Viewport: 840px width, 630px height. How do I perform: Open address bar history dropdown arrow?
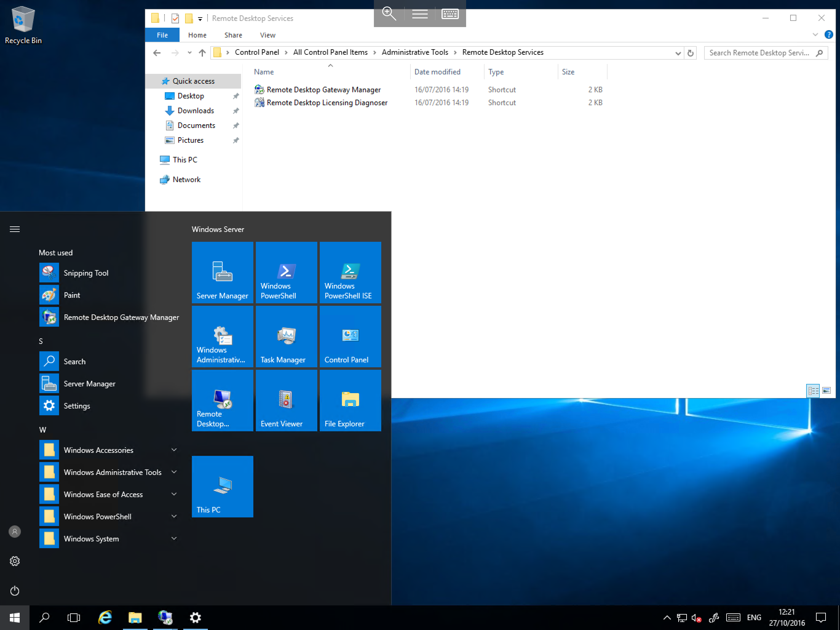(x=678, y=53)
